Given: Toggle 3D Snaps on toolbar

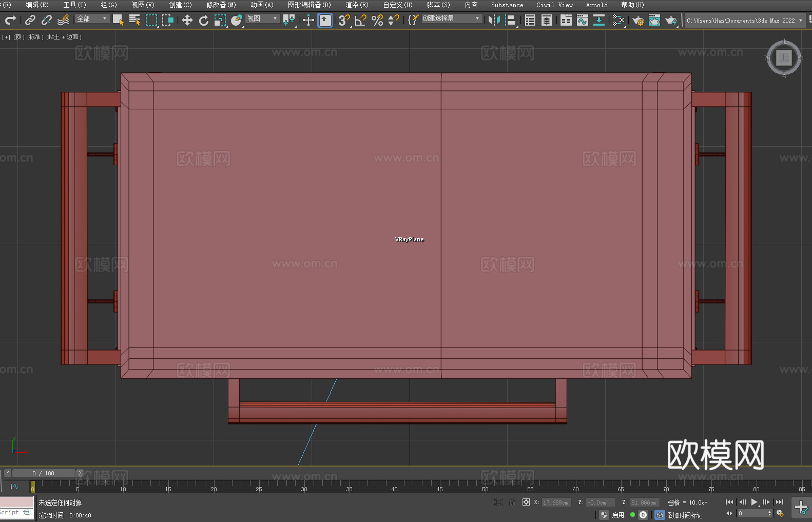Looking at the screenshot, I should [x=344, y=20].
